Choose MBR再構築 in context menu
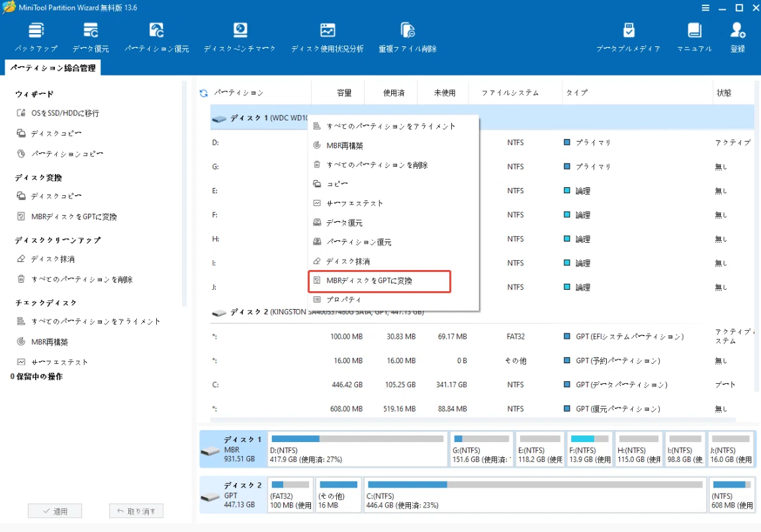 [393, 146]
